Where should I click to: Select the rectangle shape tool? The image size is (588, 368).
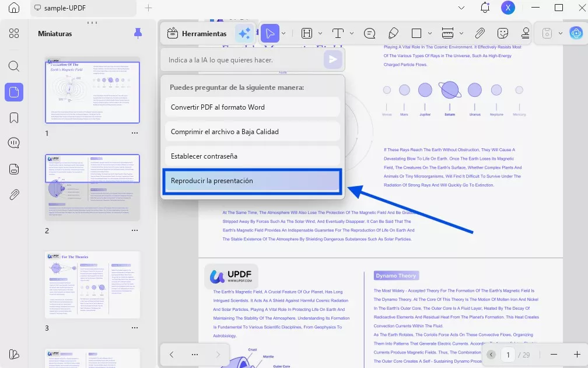(416, 33)
